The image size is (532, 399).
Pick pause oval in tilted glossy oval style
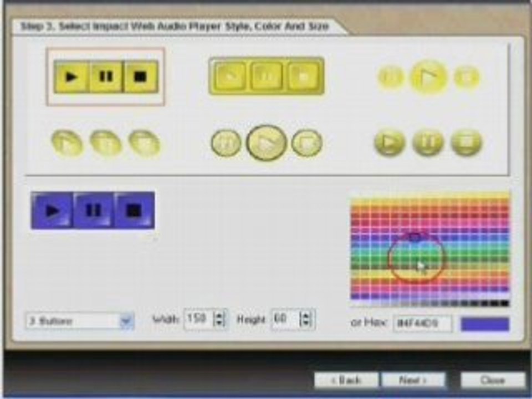[x=106, y=144]
